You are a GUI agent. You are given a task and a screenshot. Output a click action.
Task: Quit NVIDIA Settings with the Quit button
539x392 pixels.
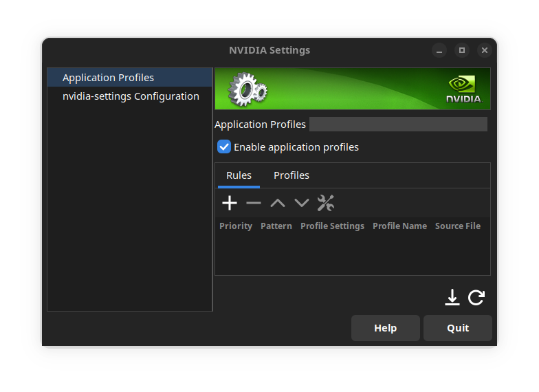(458, 328)
